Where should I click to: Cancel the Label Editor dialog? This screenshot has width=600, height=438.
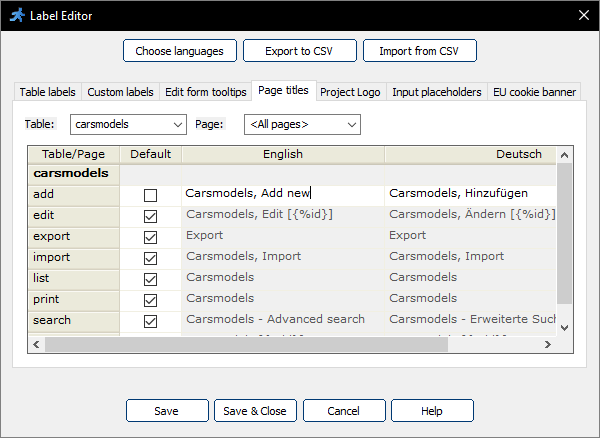click(344, 410)
